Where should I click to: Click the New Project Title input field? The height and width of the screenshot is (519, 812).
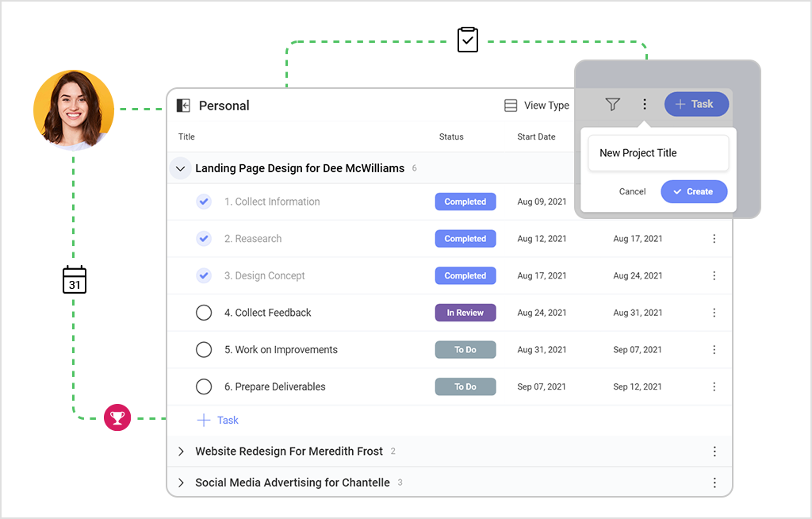658,153
